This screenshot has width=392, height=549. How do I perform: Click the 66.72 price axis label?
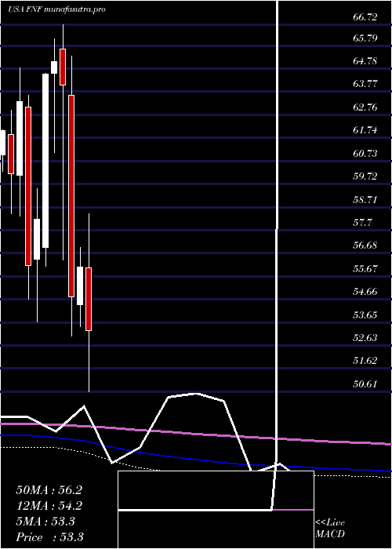tap(365, 17)
